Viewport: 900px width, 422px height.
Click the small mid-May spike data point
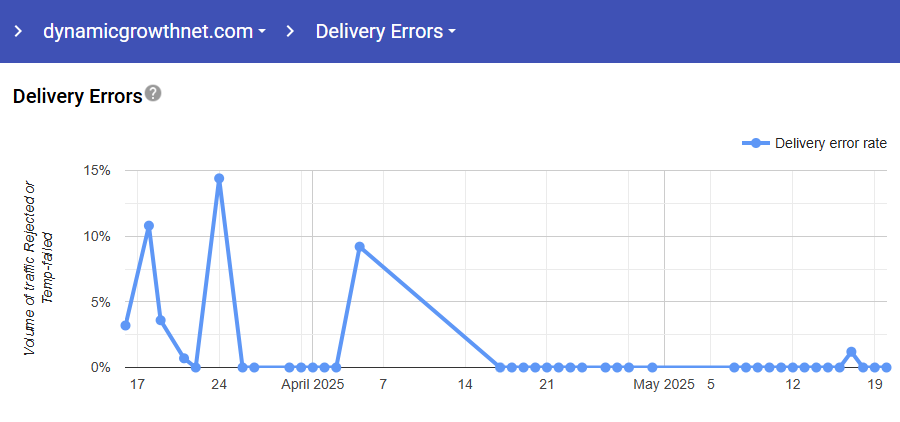click(851, 352)
